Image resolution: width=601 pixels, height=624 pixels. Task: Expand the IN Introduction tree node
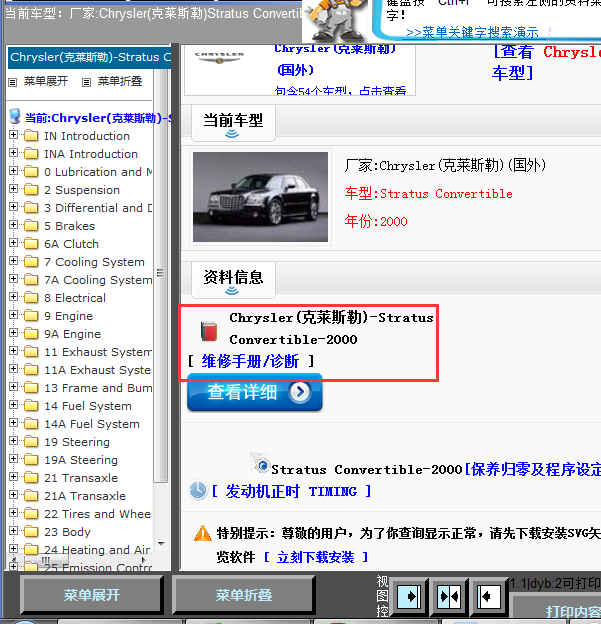(14, 135)
